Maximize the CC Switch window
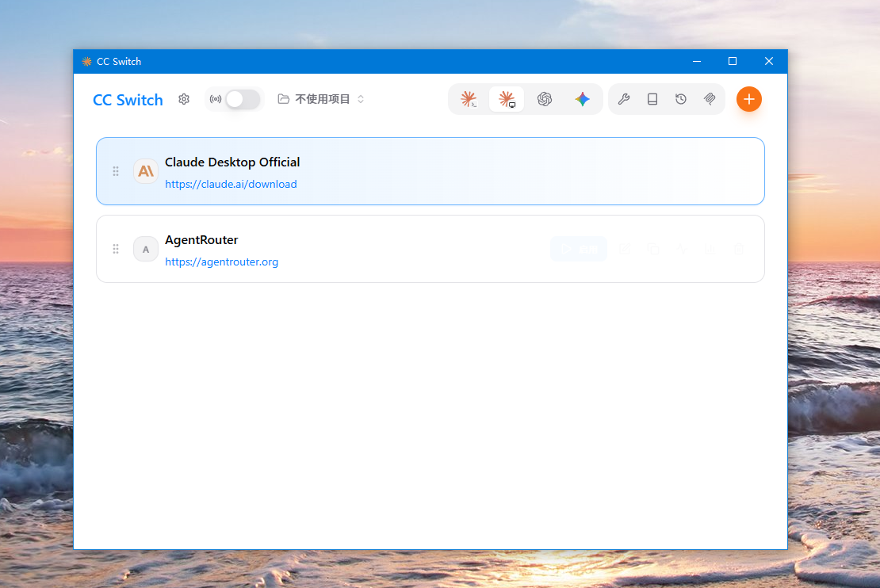The height and width of the screenshot is (588, 880). 733,61
